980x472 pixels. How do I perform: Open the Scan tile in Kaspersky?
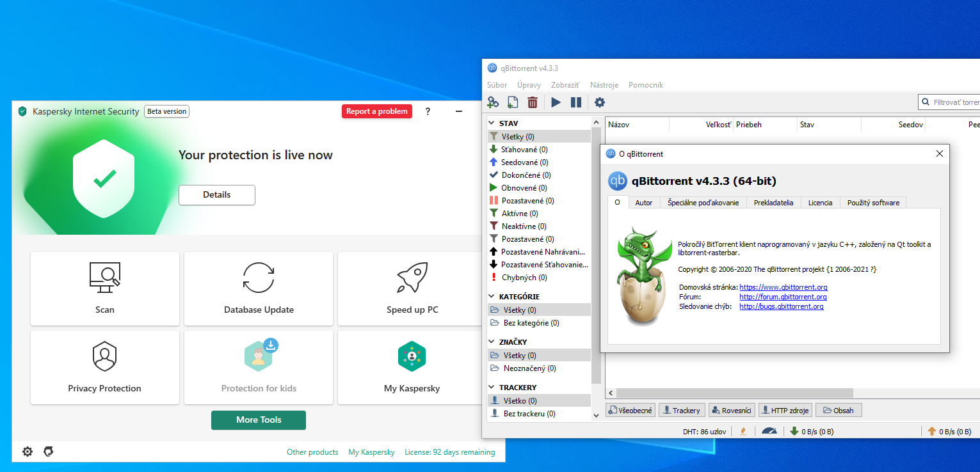coord(105,288)
